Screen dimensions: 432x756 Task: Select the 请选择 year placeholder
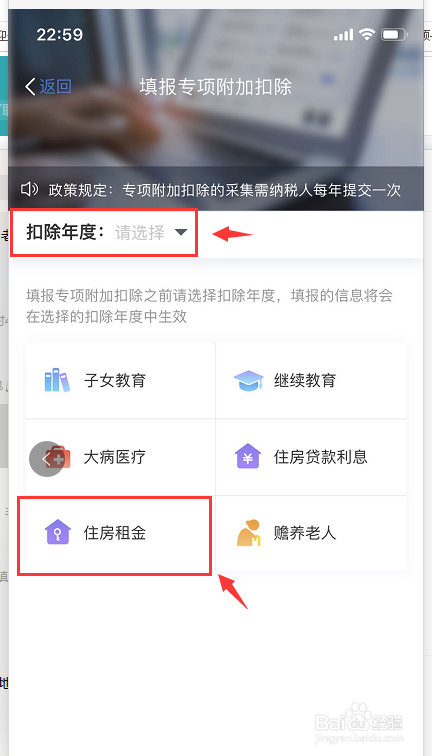(140, 232)
